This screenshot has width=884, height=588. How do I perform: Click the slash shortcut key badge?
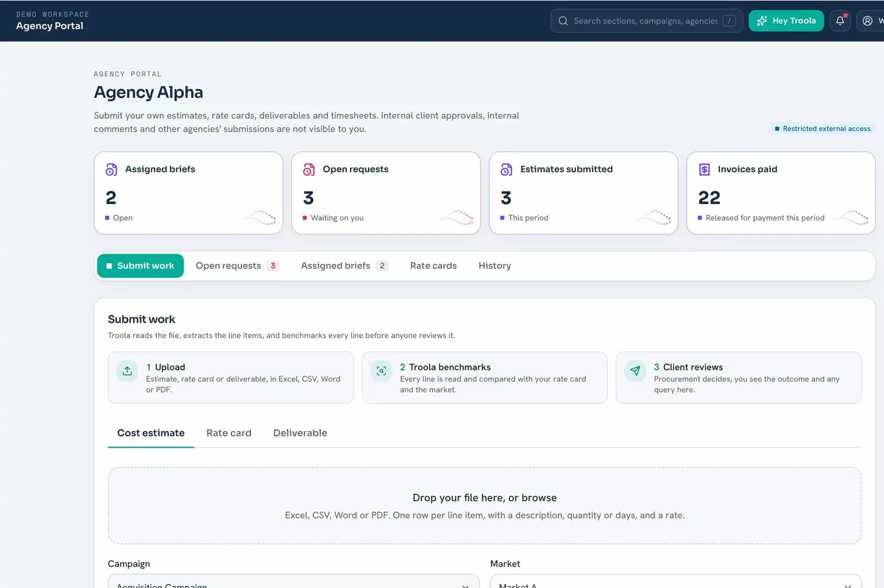(729, 21)
